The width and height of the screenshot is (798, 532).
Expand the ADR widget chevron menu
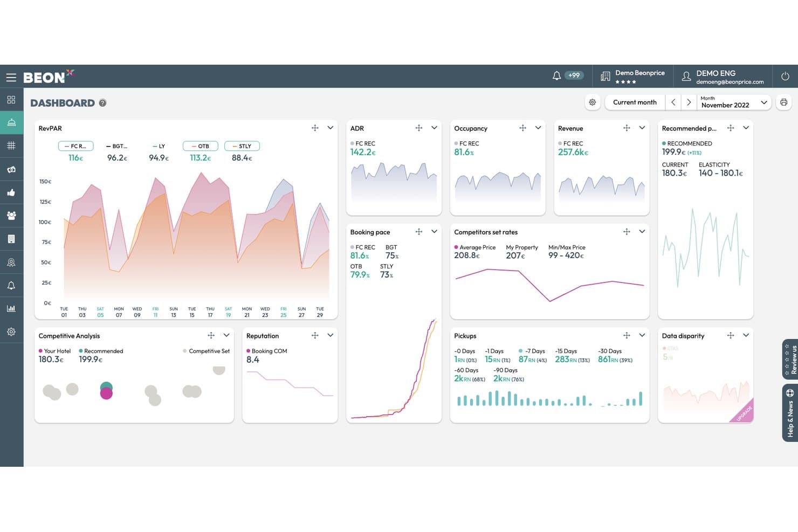point(434,128)
